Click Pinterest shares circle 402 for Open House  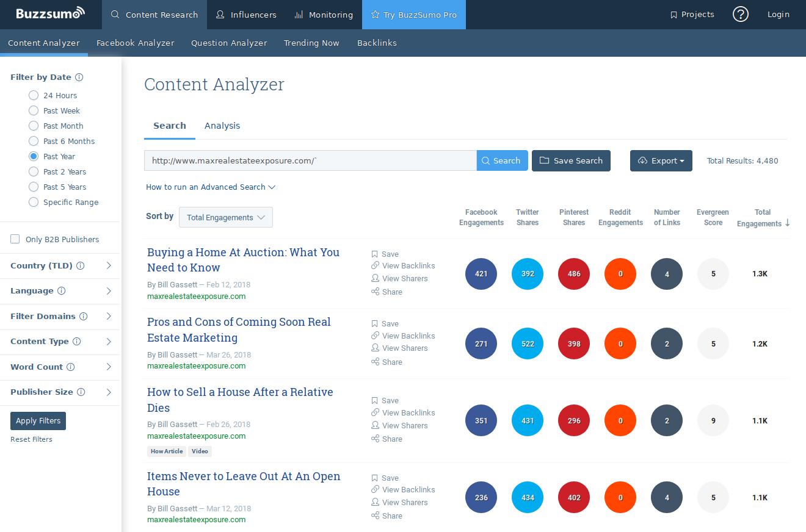(574, 498)
